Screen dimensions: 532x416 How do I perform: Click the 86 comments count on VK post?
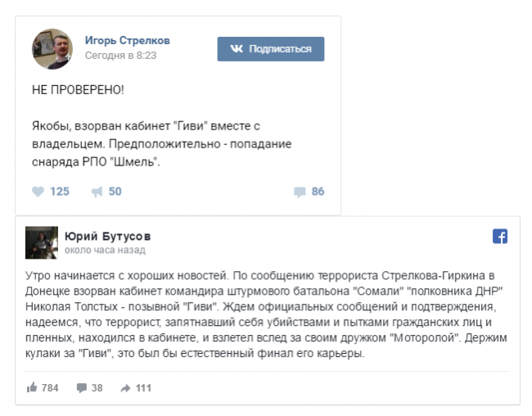[x=318, y=192]
